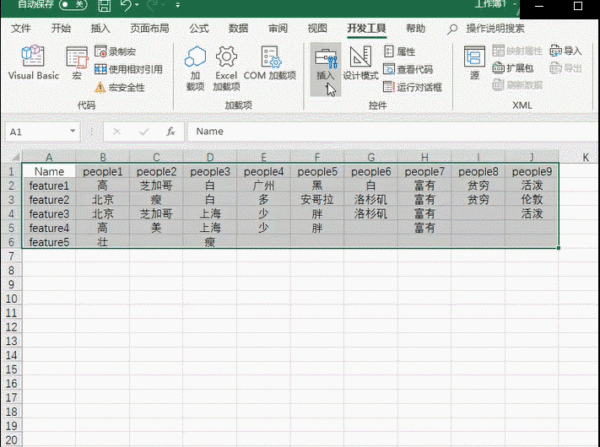Open XML 扩展包 expansion packs
Screen dimensions: 600x447
pos(513,68)
